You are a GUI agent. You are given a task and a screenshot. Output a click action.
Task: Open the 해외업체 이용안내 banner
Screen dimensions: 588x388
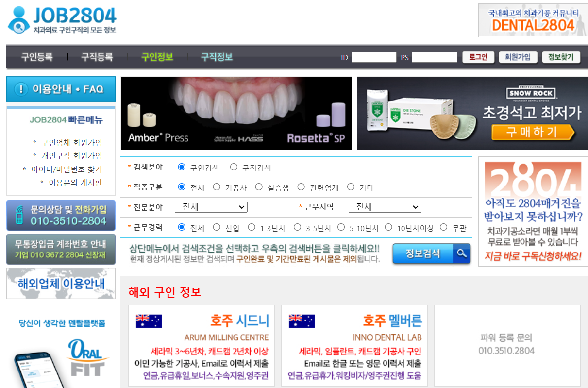[x=61, y=283]
